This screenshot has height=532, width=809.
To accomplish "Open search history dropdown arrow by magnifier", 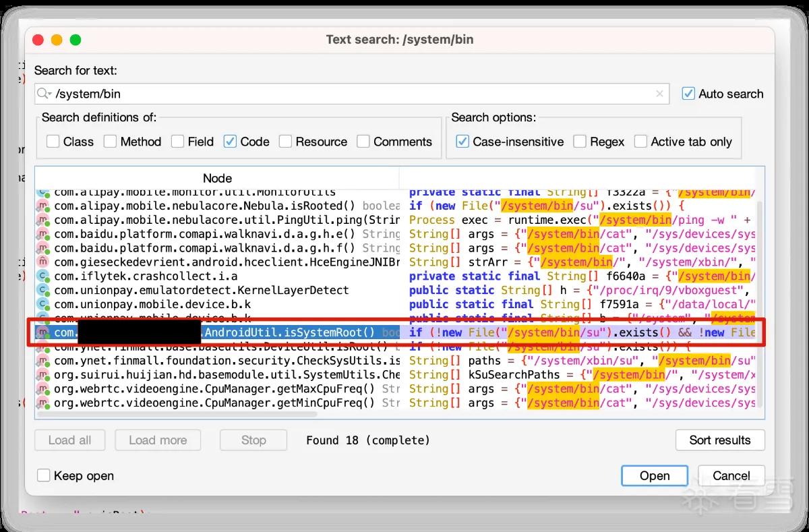I will click(50, 94).
